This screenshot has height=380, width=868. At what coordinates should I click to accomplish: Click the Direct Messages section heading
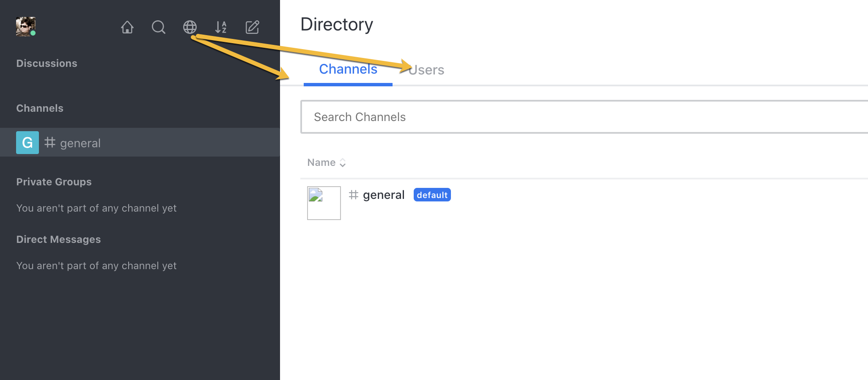58,240
